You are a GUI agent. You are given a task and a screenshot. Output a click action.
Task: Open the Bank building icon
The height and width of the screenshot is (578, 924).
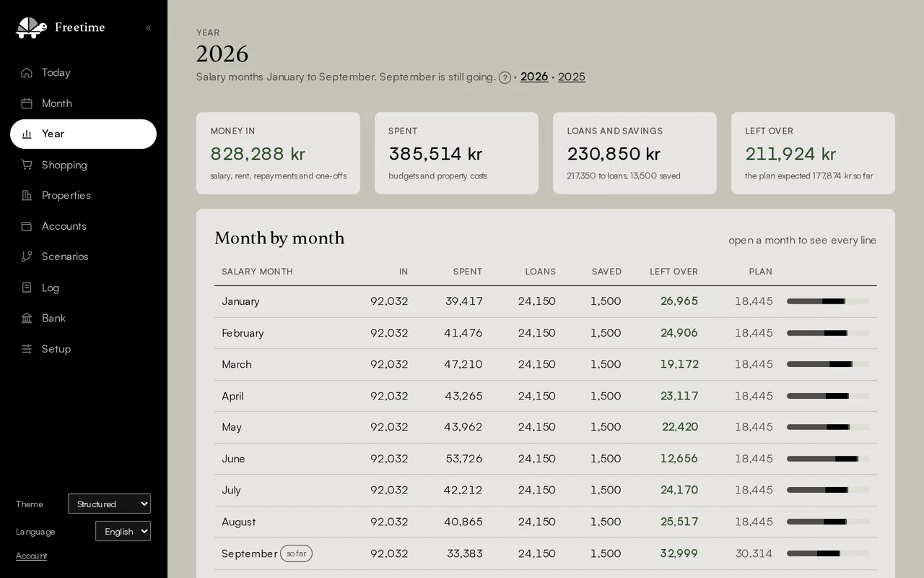pos(27,318)
